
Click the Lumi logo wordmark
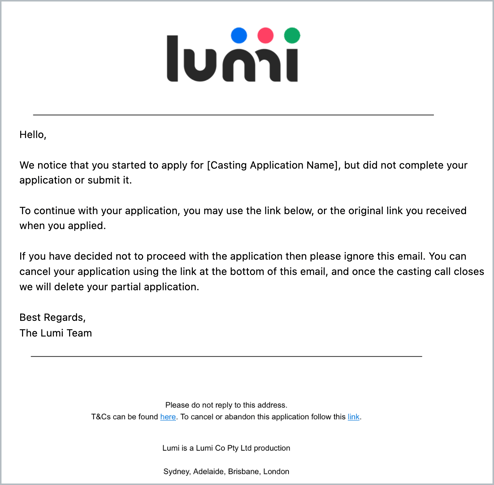point(233,55)
